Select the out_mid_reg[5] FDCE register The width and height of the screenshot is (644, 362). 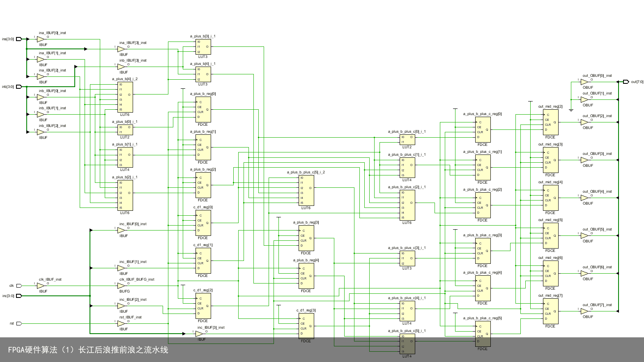click(x=550, y=236)
